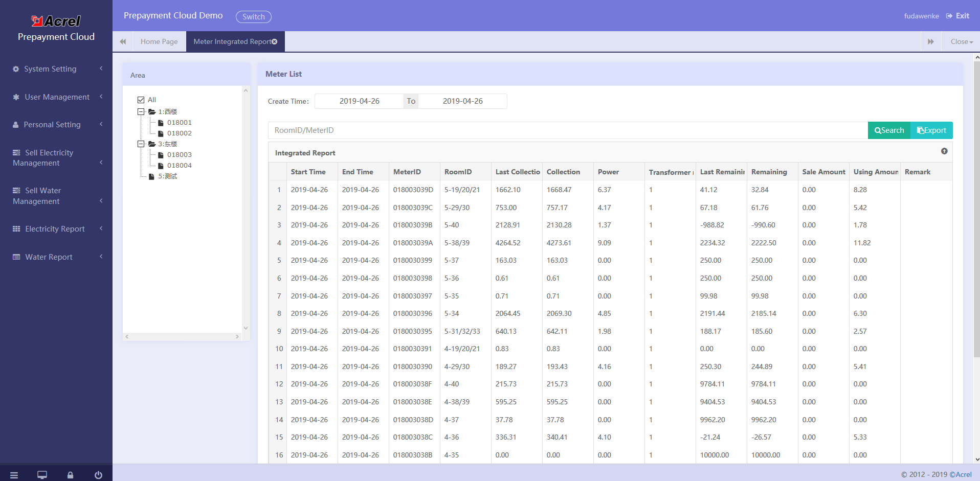The height and width of the screenshot is (481, 980).
Task: Close the Meter Integrated Report tab
Action: tap(275, 41)
